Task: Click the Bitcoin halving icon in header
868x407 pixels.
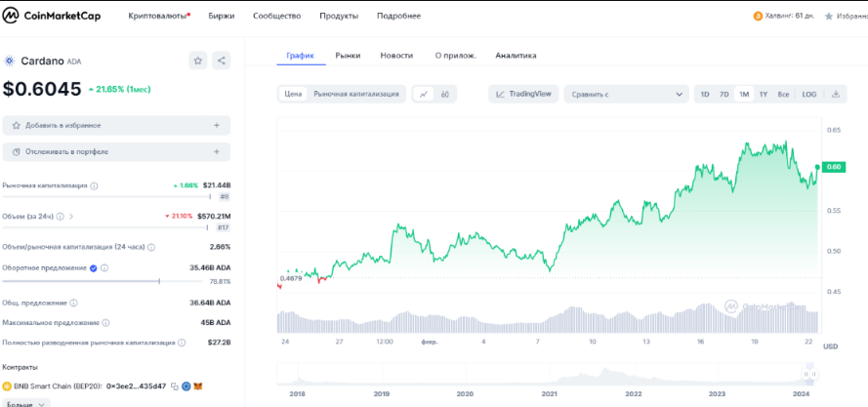Action: [x=758, y=16]
